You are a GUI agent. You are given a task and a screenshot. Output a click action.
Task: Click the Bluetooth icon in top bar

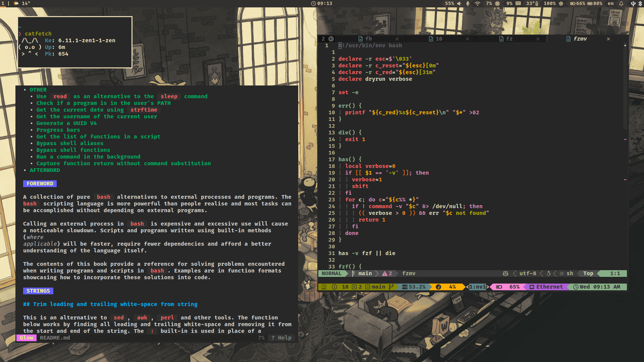click(640, 4)
